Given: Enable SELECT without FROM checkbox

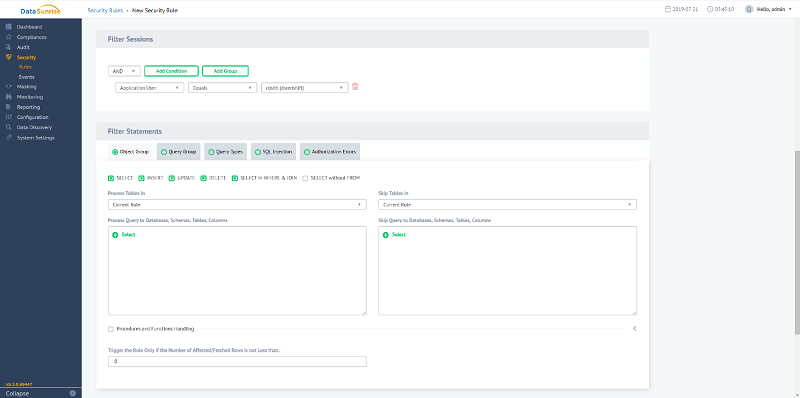Looking at the screenshot, I should [x=305, y=178].
